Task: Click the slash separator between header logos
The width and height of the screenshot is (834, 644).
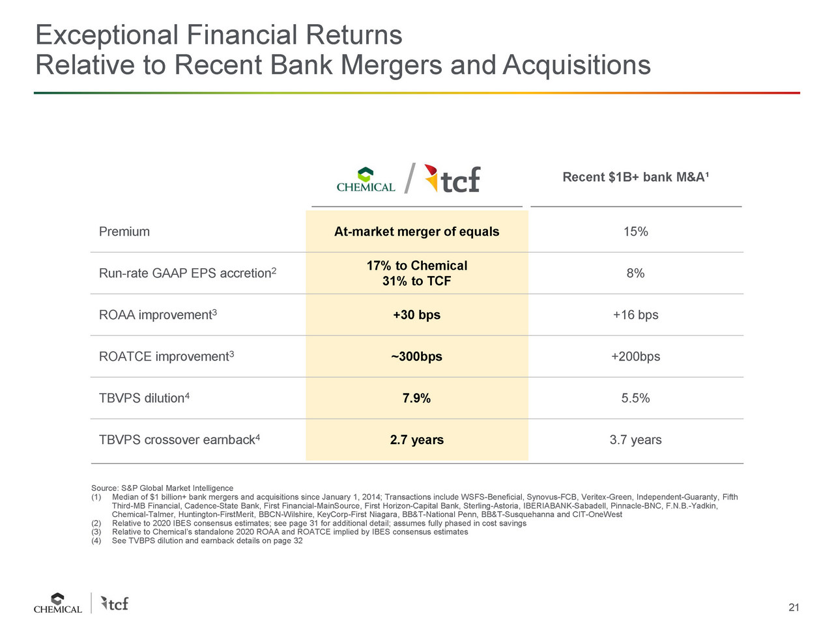Action: point(410,178)
